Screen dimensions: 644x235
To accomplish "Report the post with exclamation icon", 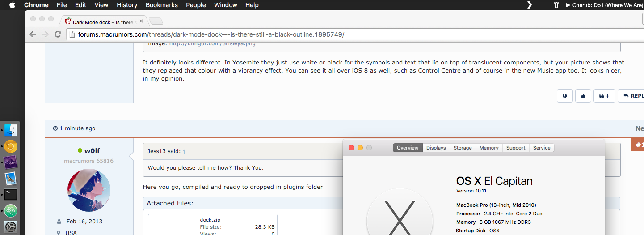I will click(x=565, y=96).
